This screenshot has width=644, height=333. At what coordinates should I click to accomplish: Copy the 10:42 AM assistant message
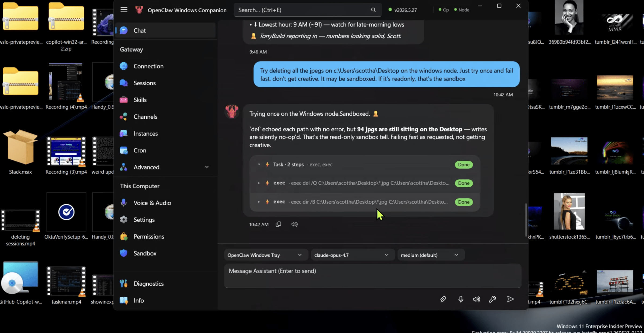coord(278,224)
